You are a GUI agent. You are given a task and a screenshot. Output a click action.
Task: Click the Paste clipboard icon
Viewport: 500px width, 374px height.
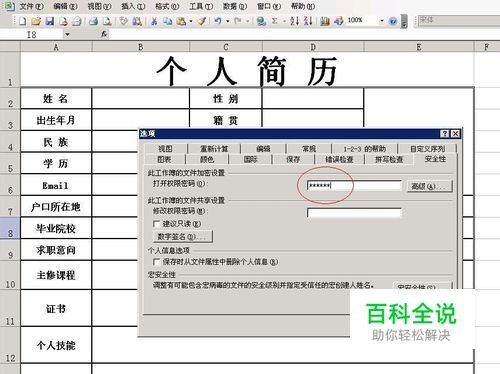(181, 21)
